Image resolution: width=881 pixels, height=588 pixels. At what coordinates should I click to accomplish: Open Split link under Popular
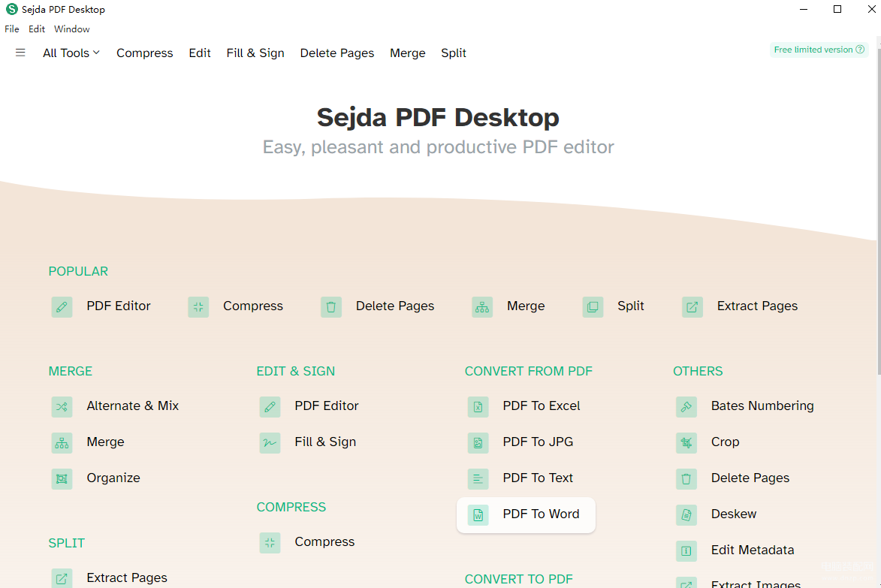(630, 306)
